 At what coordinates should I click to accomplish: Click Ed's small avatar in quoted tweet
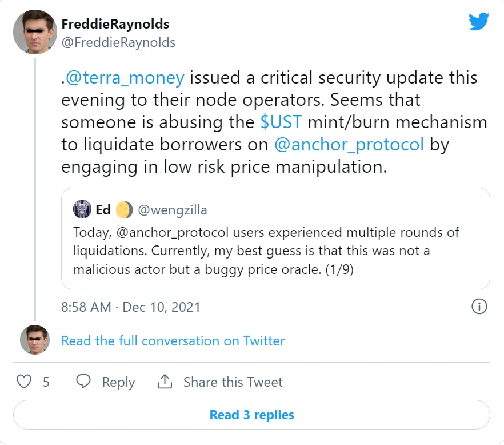pyautogui.click(x=82, y=210)
